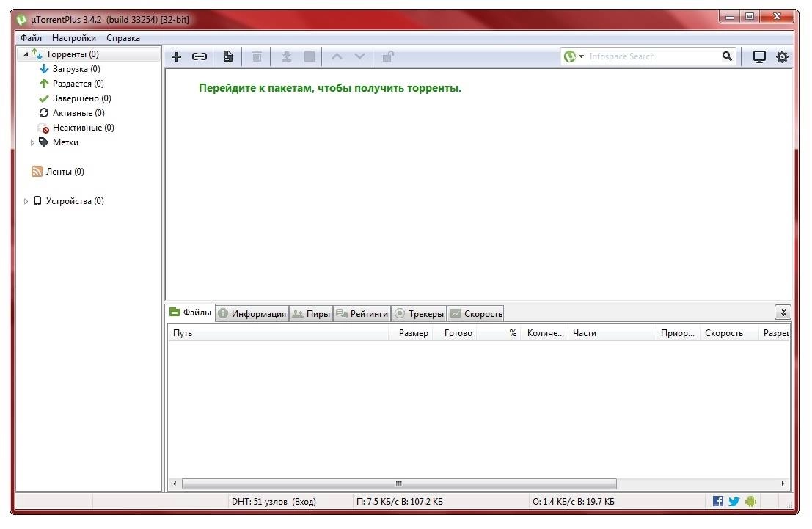Move torrent down in queue
The width and height of the screenshot is (812, 529).
click(x=359, y=56)
